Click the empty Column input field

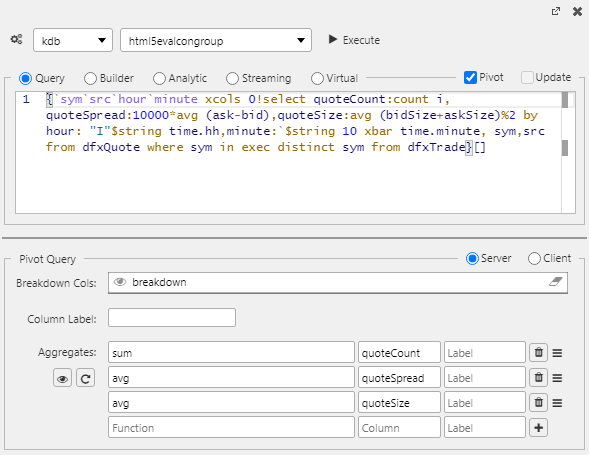pyautogui.click(x=399, y=427)
